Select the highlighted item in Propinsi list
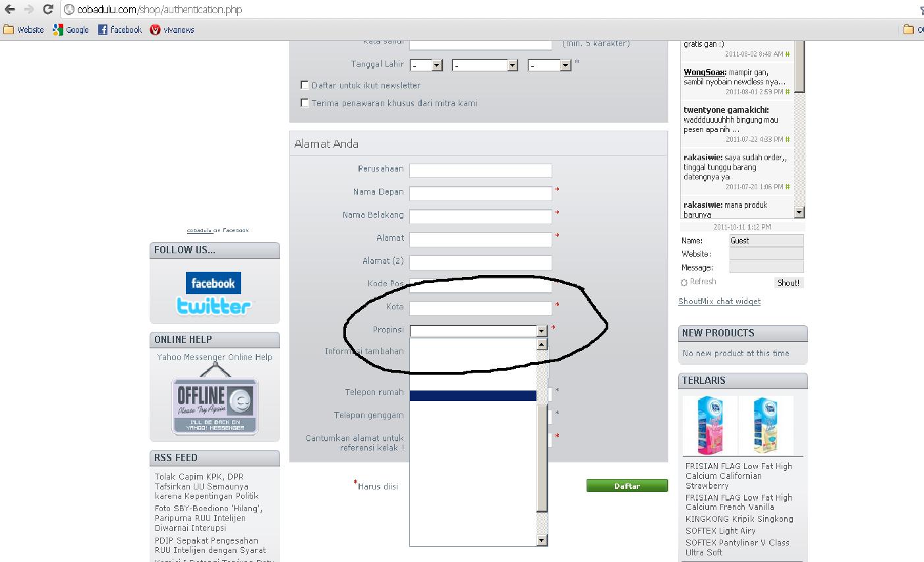 [x=473, y=396]
